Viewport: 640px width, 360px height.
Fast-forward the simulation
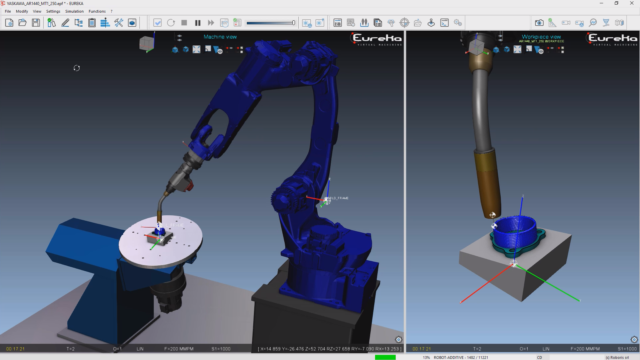click(x=211, y=23)
